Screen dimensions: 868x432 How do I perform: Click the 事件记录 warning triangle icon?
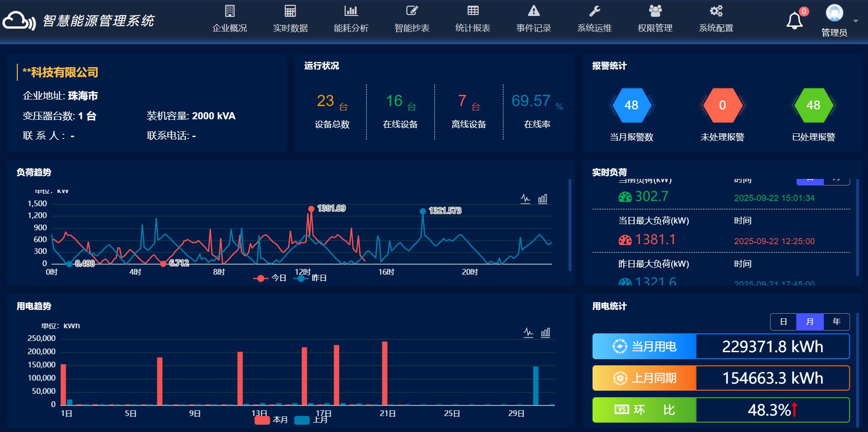(533, 10)
